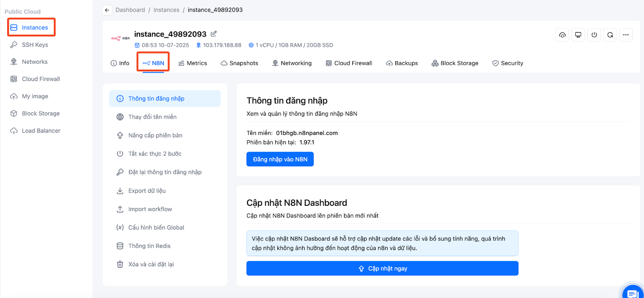Click the 08:53 10-07-2025 creation date

click(165, 45)
